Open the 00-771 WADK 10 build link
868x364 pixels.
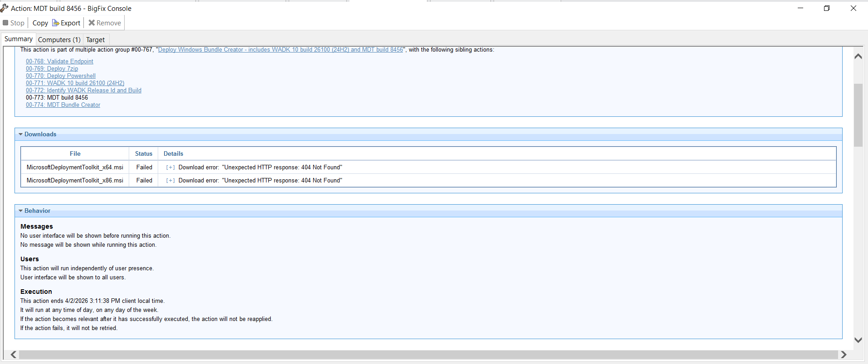pyautogui.click(x=75, y=83)
